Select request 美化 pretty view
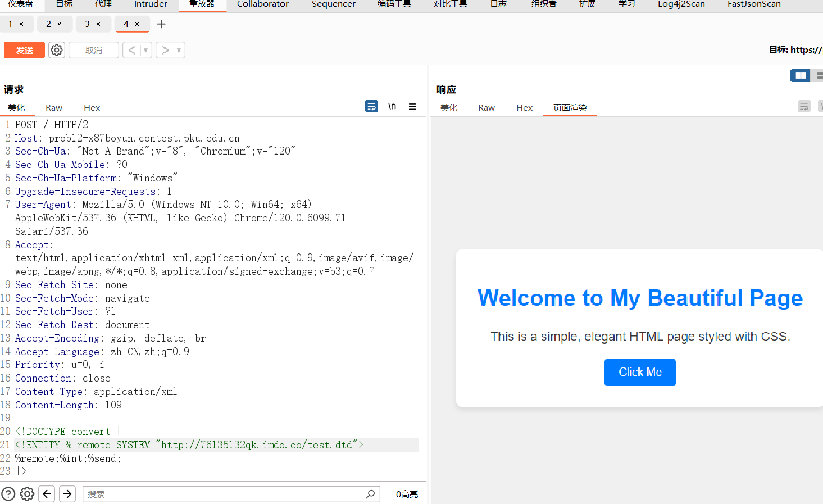The image size is (823, 504). click(16, 108)
